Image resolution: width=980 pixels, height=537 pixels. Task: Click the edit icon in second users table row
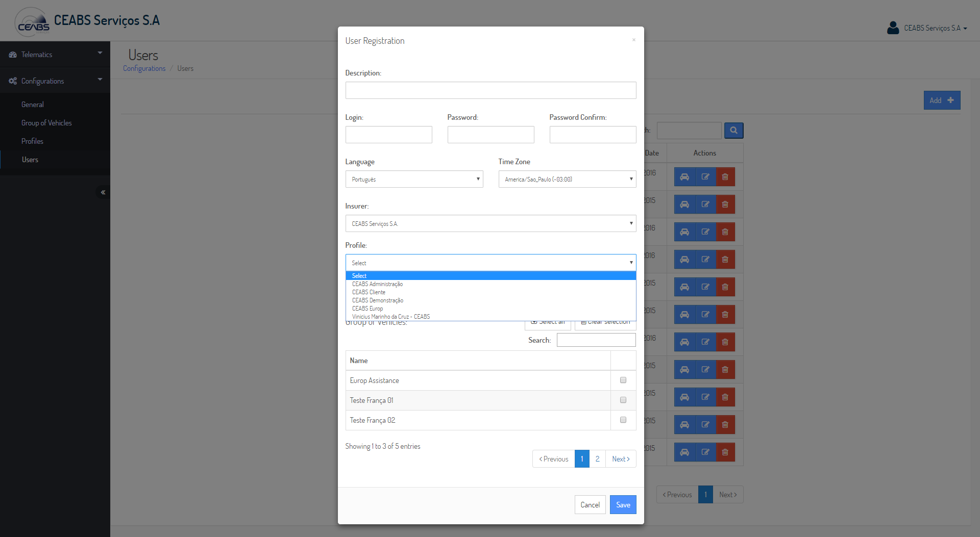[705, 204]
